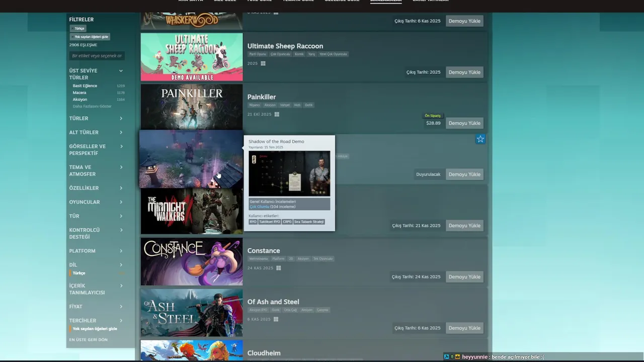Open the Ultimate Sheep Raccoon title
Image resolution: width=644 pixels, height=362 pixels.
[x=285, y=46]
